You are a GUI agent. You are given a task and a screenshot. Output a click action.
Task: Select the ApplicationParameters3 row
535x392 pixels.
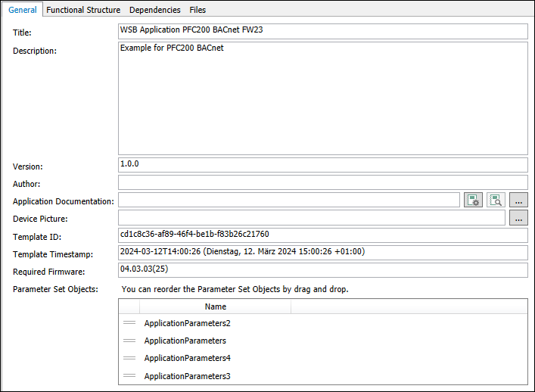tap(323, 376)
